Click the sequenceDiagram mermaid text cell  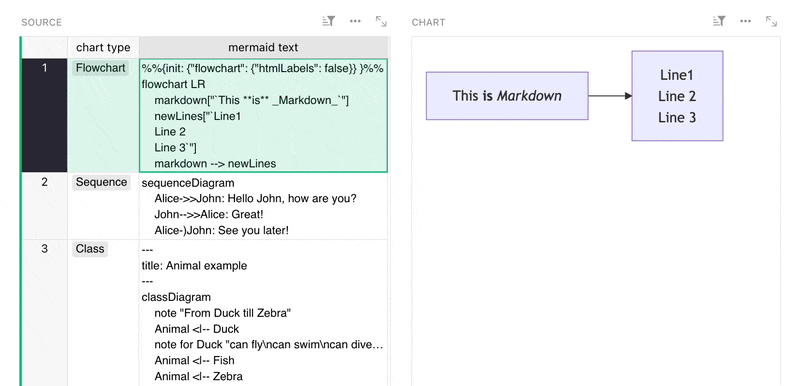pyautogui.click(x=263, y=206)
